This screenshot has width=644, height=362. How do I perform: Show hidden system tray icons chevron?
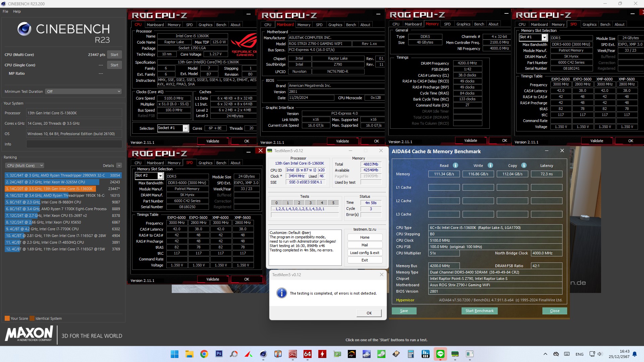(x=545, y=354)
